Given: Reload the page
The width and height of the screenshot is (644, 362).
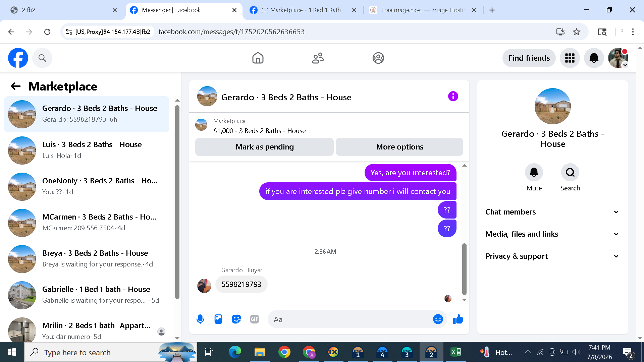Looking at the screenshot, I should pos(47,32).
